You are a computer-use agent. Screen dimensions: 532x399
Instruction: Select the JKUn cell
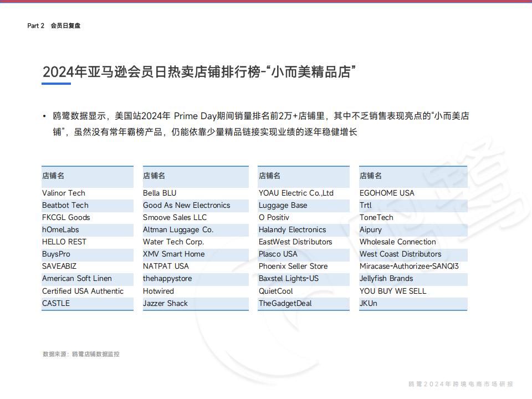pos(413,303)
